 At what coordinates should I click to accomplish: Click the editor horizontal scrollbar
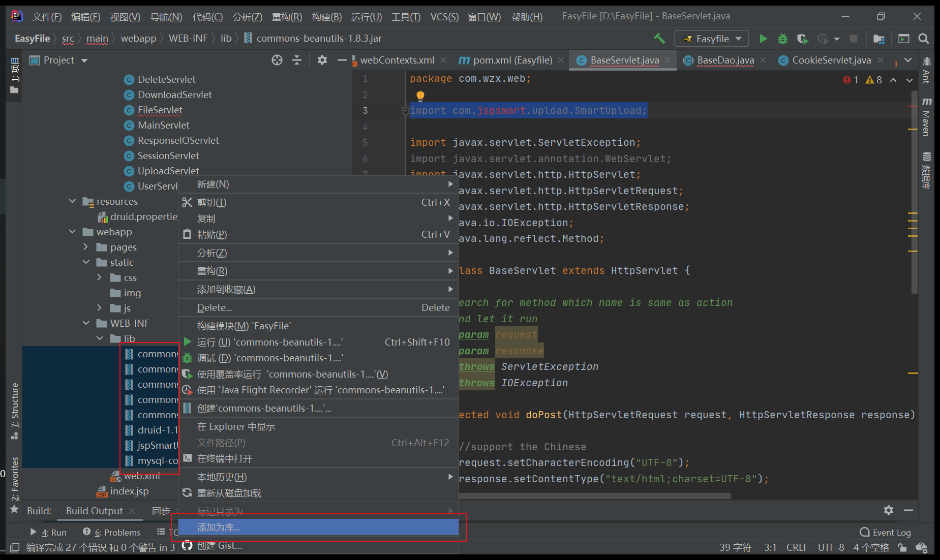coord(595,495)
